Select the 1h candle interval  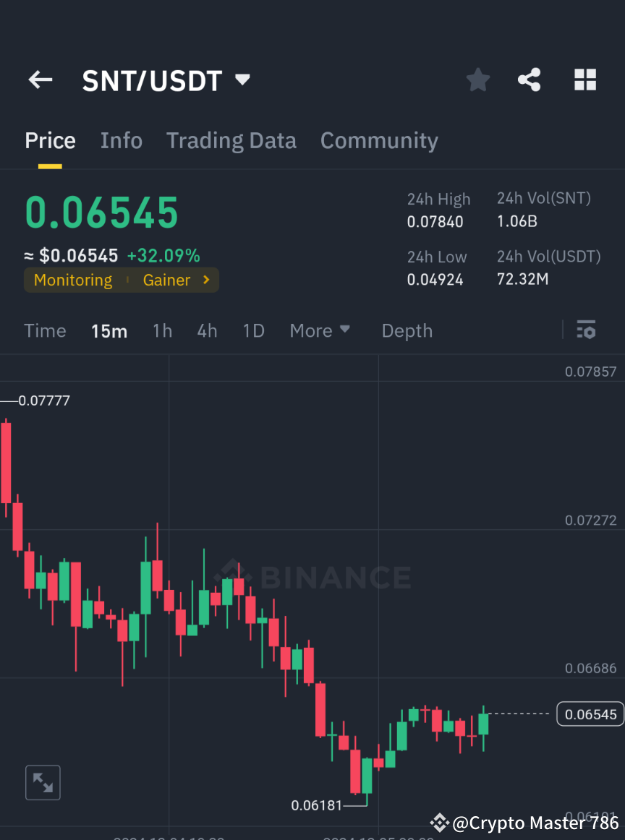click(162, 330)
